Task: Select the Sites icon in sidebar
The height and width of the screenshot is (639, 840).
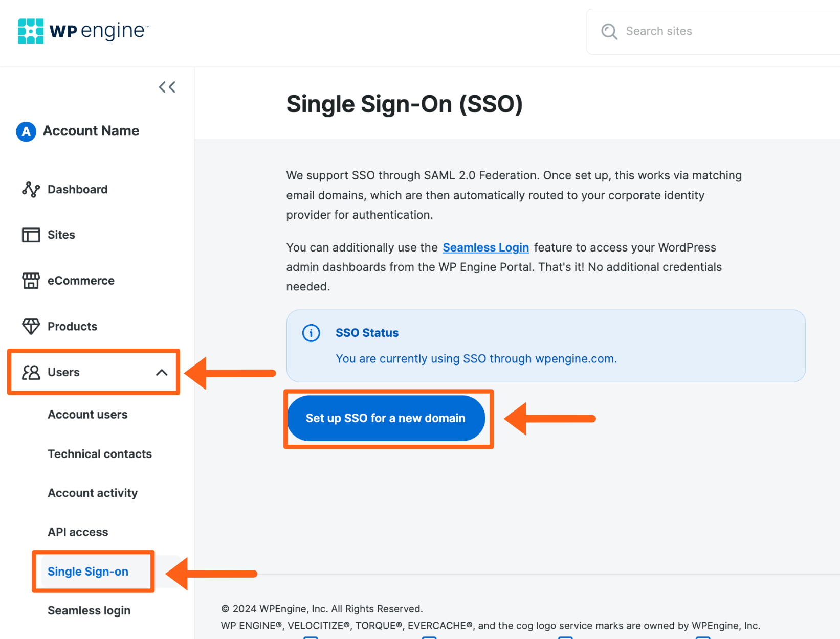Action: (31, 235)
